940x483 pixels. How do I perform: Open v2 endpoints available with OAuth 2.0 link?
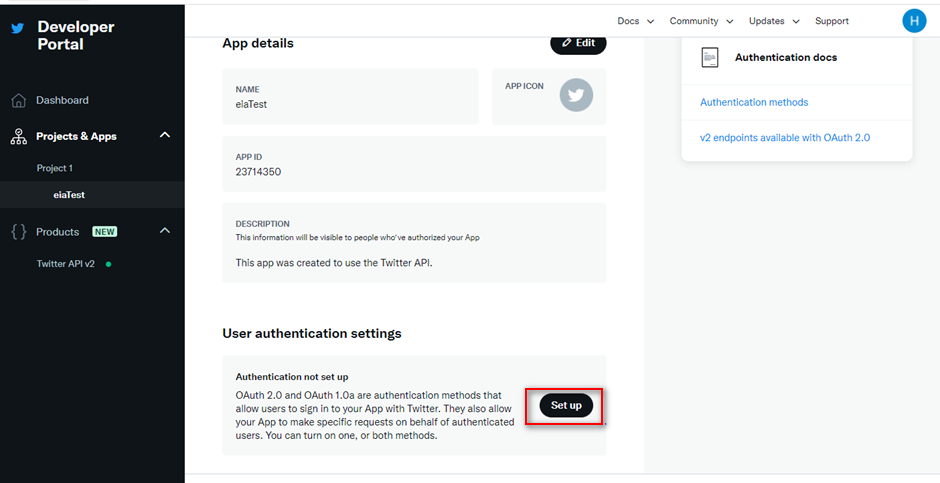coord(785,138)
